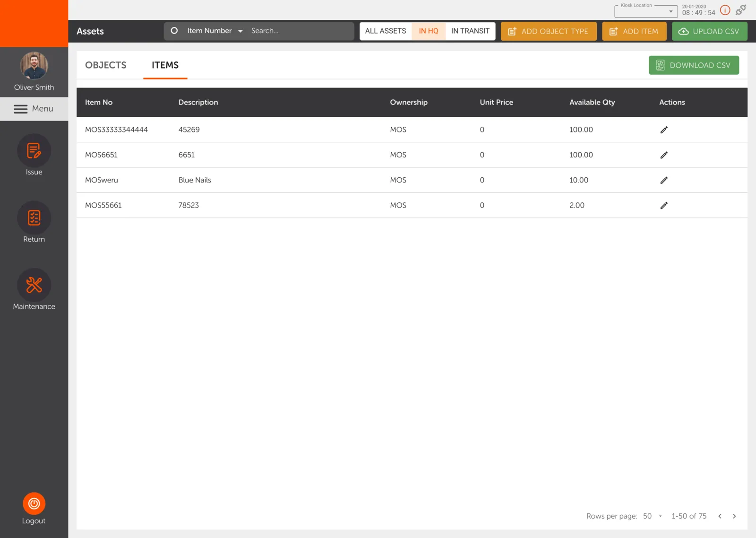756x538 pixels.
Task: Select the ITEMS tab
Action: tap(165, 65)
